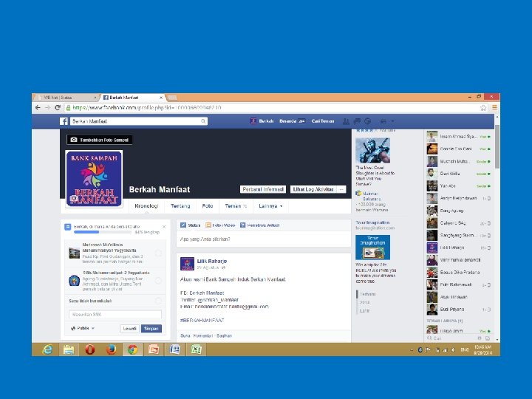Open the friend requests icon
The image size is (532, 399).
tap(346, 121)
